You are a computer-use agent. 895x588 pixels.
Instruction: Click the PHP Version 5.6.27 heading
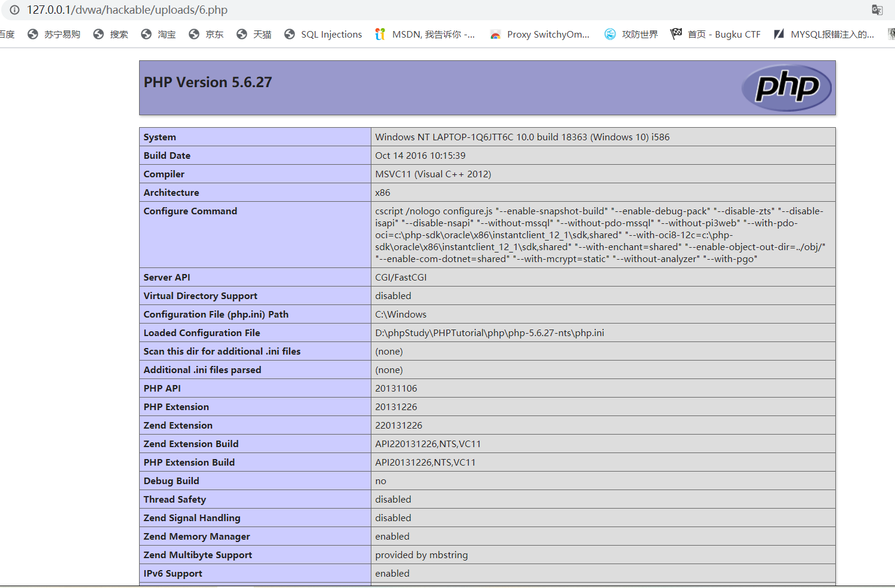coord(208,82)
